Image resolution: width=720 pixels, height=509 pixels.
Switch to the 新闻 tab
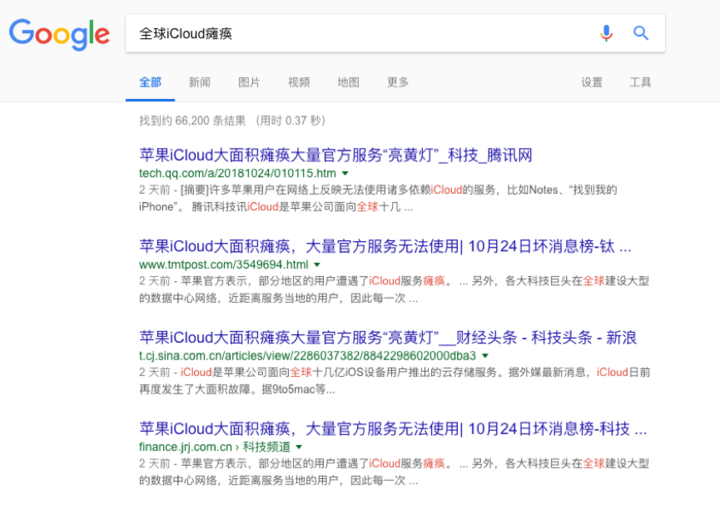tap(200, 83)
